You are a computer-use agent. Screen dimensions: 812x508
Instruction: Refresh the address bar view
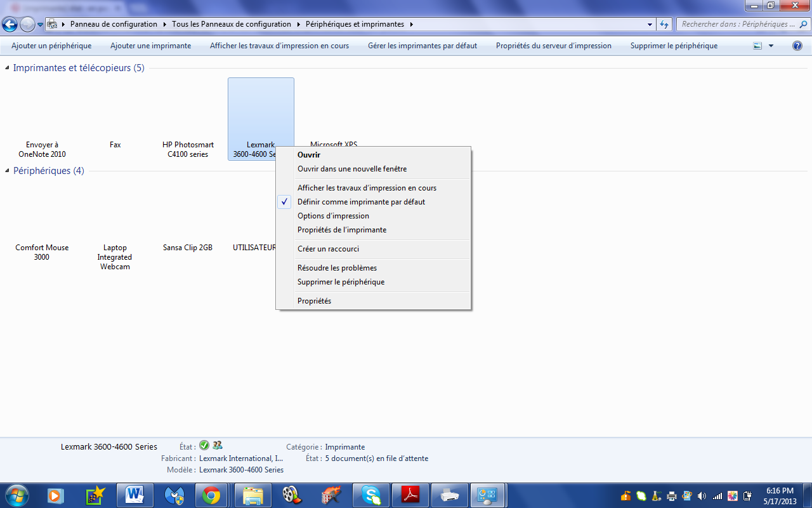(x=664, y=24)
